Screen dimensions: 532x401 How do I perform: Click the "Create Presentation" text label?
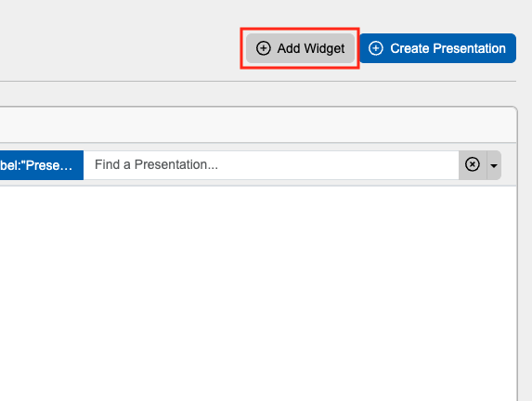[448, 48]
